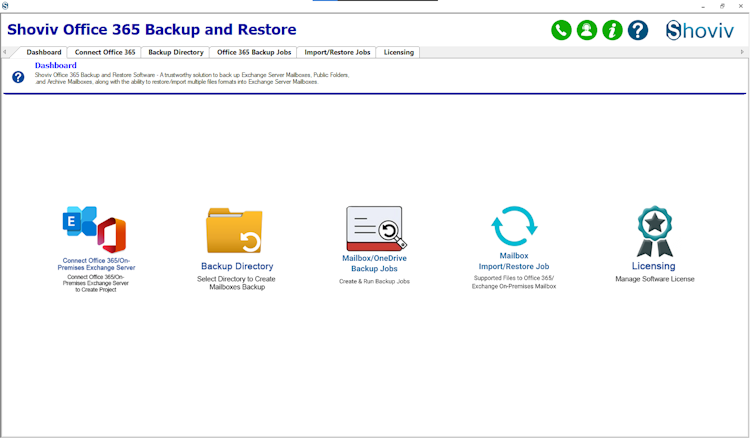The image size is (750, 438).
Task: Go to Office 365 Backup Jobs tab
Action: pos(254,52)
